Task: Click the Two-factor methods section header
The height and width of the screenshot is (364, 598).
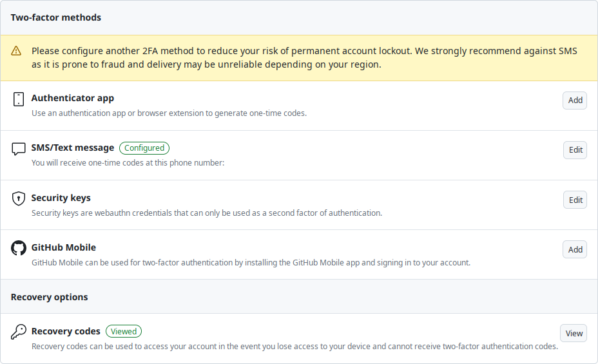Action: click(x=55, y=17)
